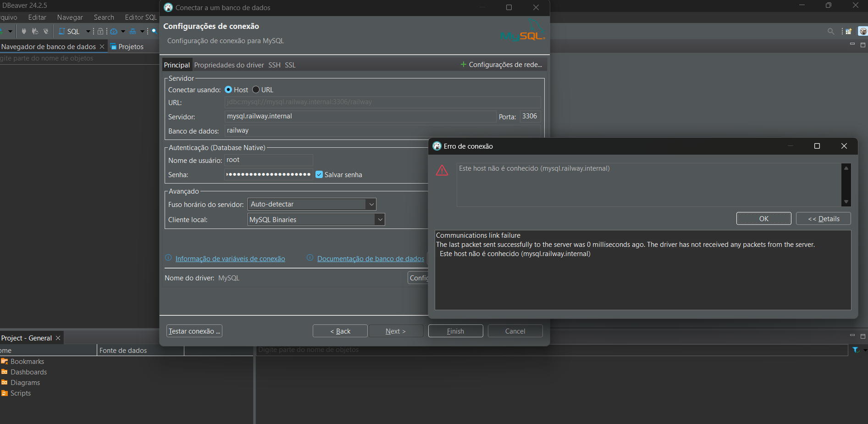
Task: Click the Senha password field
Action: 269,174
